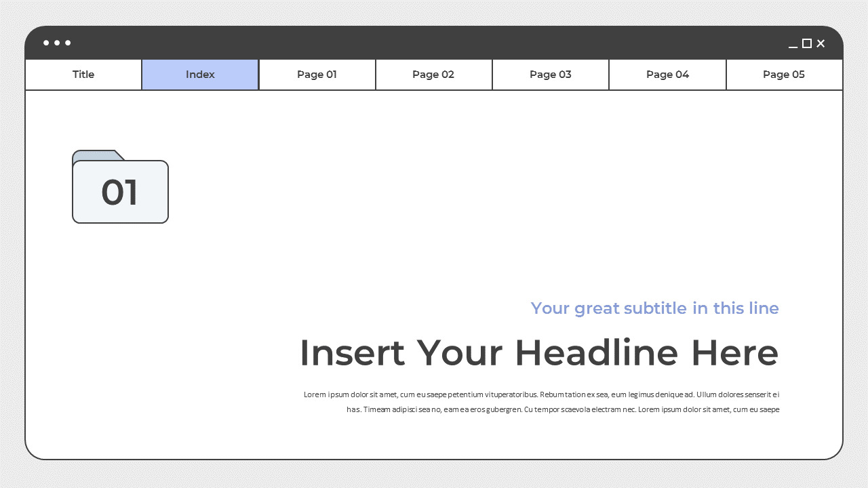
Task: Click the minimize icon in the title bar
Action: point(793,46)
